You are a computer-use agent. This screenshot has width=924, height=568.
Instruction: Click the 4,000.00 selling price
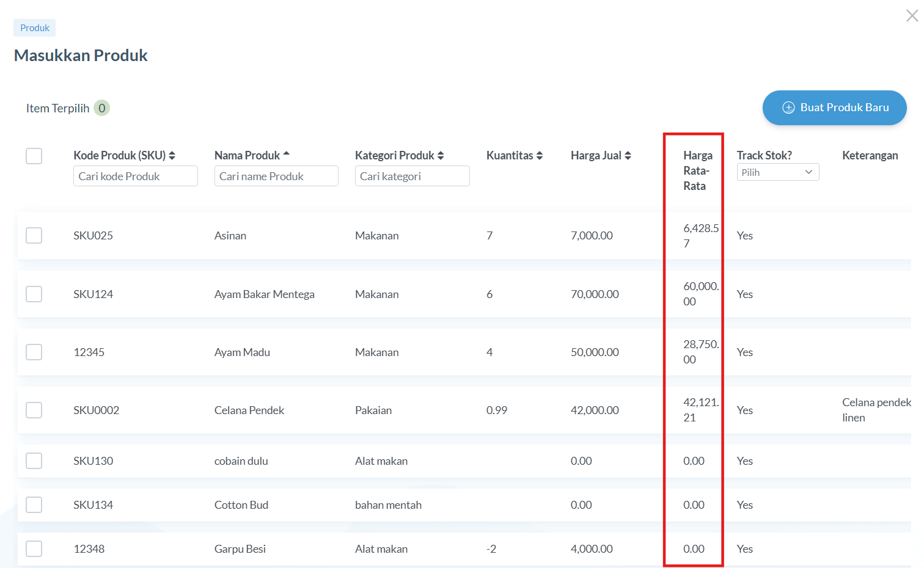pyautogui.click(x=592, y=549)
